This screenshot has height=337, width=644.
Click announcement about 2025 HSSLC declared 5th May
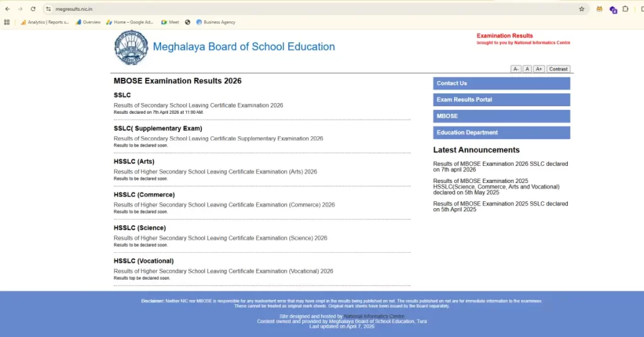coord(497,187)
